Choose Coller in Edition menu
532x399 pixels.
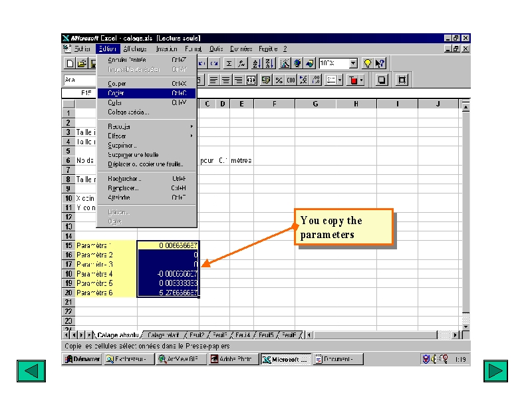(x=147, y=103)
